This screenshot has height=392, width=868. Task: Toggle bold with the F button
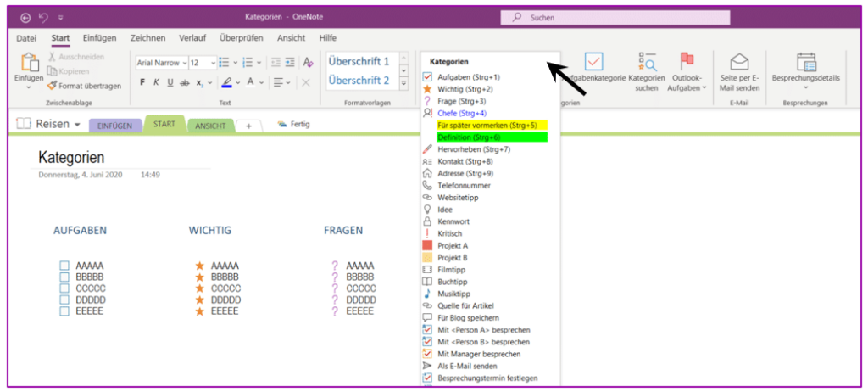(x=142, y=82)
